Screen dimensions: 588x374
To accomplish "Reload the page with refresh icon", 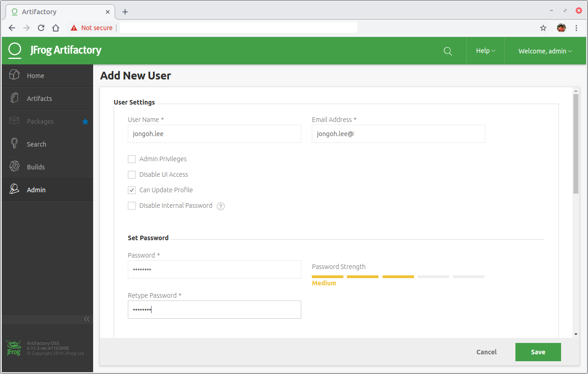I will [41, 28].
